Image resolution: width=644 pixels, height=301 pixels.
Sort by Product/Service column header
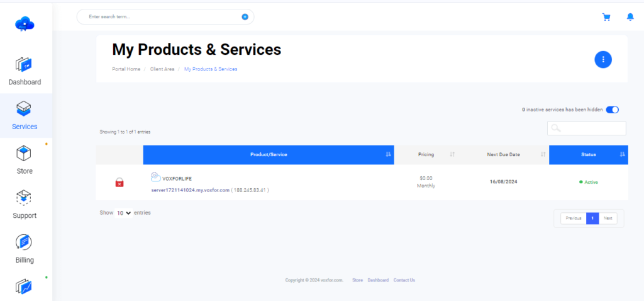point(269,155)
